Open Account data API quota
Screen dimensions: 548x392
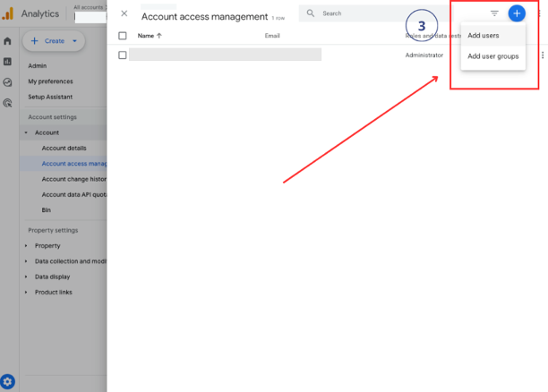click(74, 194)
